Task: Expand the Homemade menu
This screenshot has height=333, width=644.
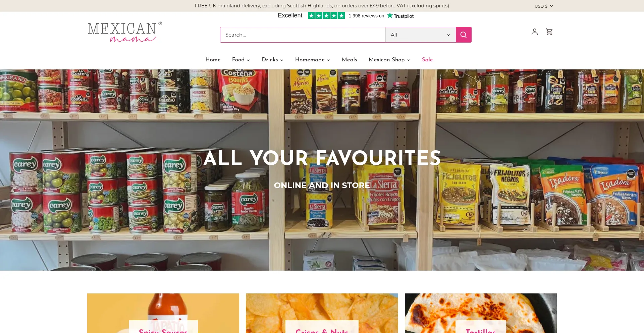Action: pos(313,60)
